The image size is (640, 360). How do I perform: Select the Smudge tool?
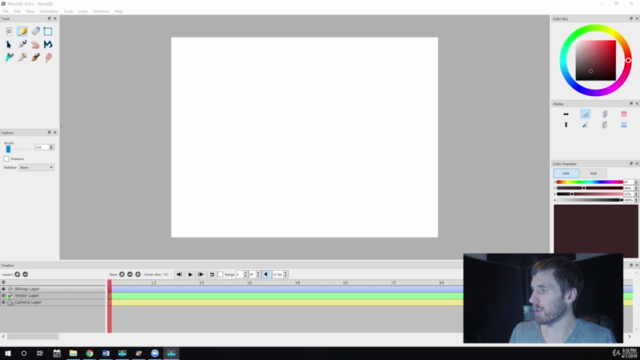point(48,58)
